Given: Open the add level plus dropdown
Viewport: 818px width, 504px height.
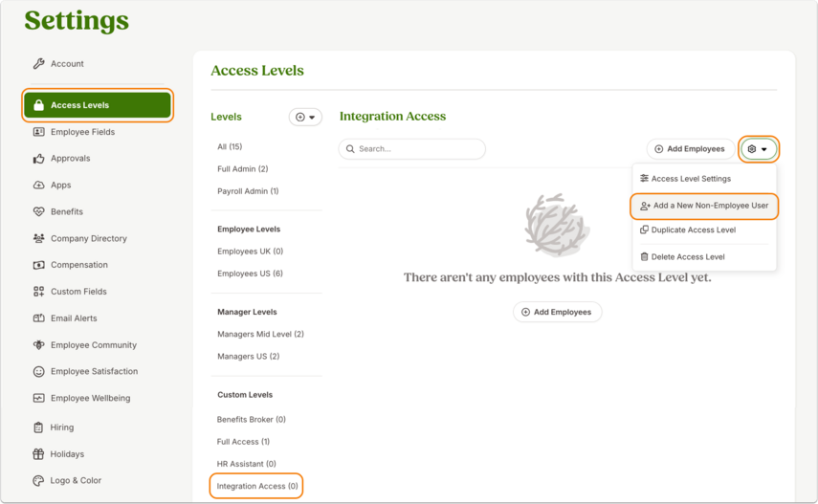Looking at the screenshot, I should point(305,117).
